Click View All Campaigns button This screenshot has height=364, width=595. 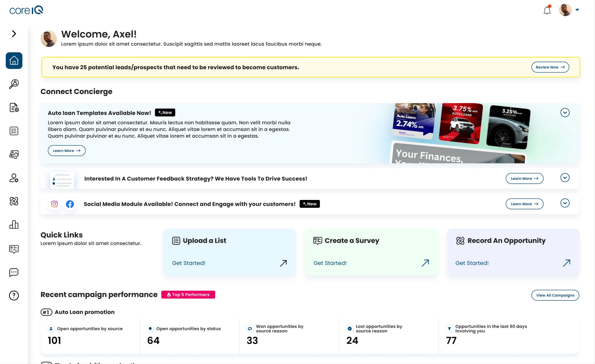click(555, 295)
